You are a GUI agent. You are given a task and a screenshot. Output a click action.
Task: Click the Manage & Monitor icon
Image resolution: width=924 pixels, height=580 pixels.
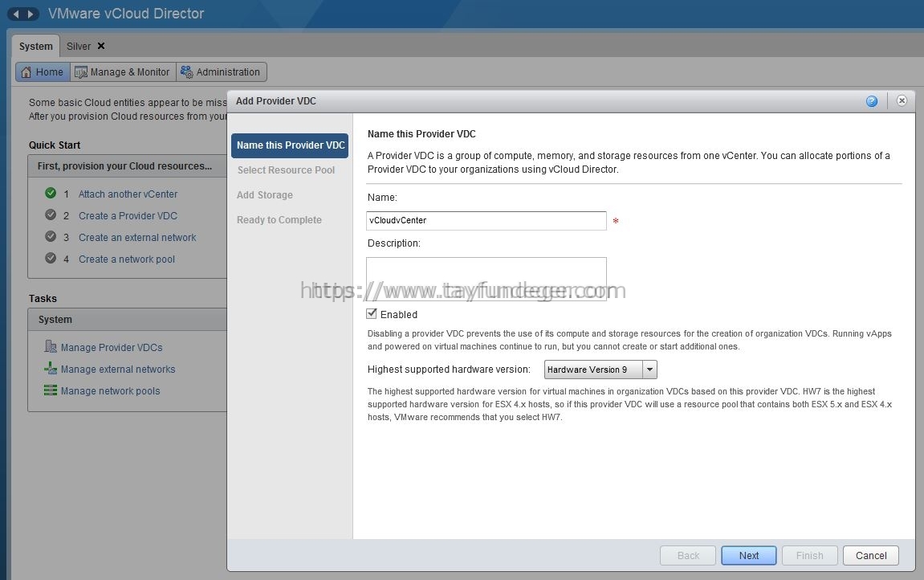(81, 72)
